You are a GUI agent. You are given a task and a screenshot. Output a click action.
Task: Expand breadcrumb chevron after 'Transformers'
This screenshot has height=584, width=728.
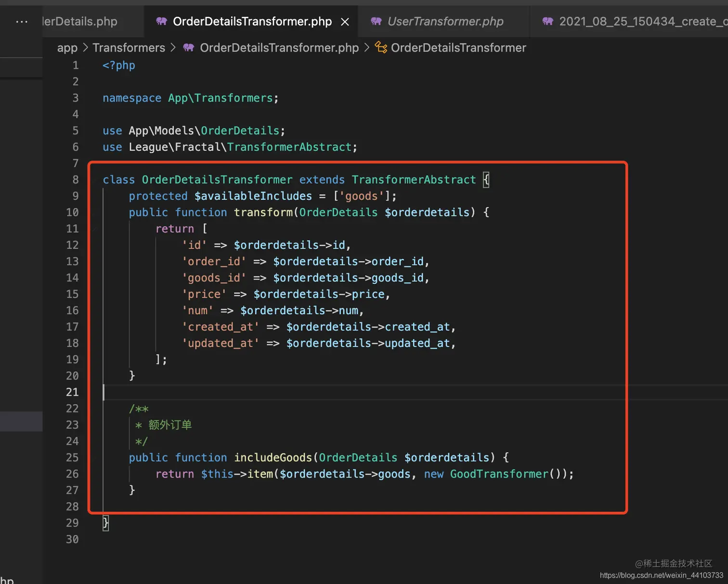coord(173,47)
